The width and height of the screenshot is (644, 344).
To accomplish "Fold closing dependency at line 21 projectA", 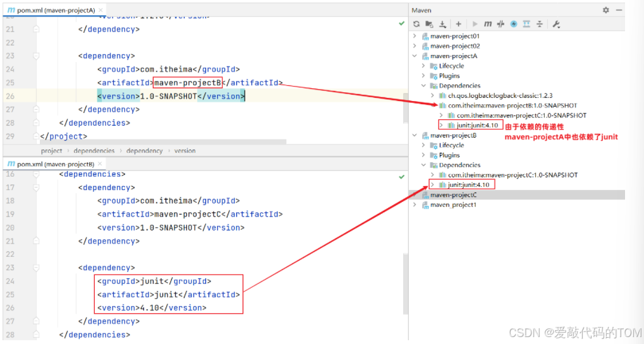I will coord(36,29).
